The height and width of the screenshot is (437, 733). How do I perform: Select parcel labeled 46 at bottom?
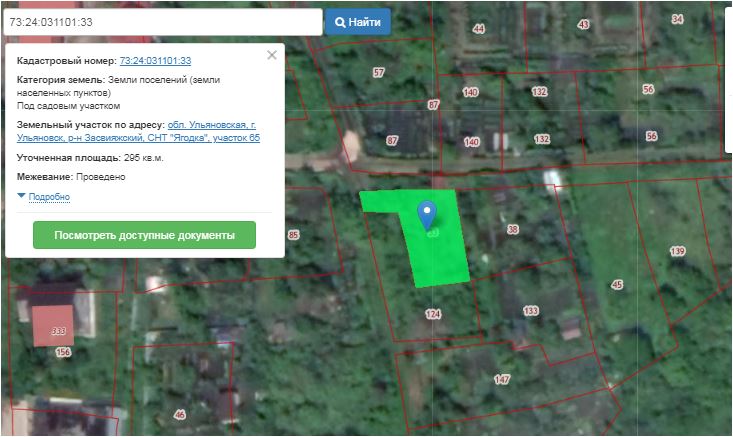coord(179,414)
